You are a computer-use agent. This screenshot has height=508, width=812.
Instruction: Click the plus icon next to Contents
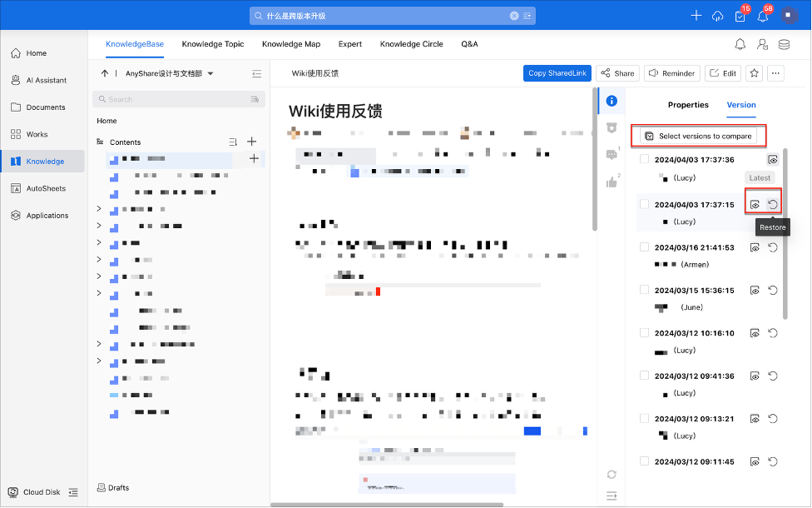[x=251, y=142]
